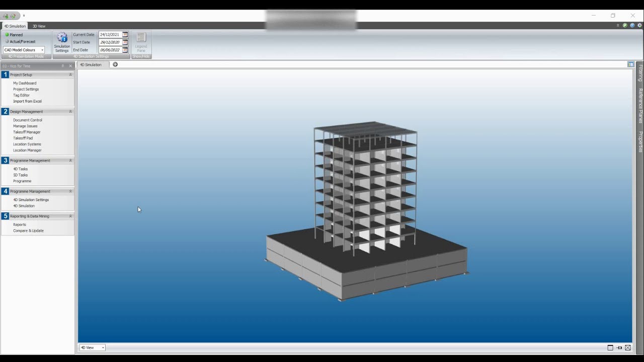644x362 pixels.
Task: Click the Legend Pane icon
Action: click(141, 38)
